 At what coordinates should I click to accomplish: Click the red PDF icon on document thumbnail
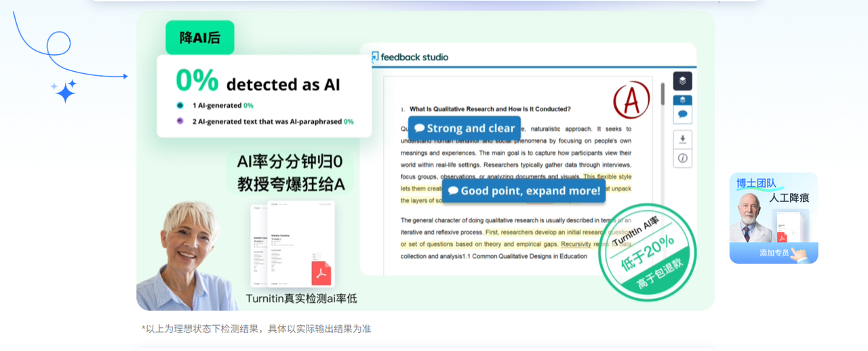coord(321,273)
